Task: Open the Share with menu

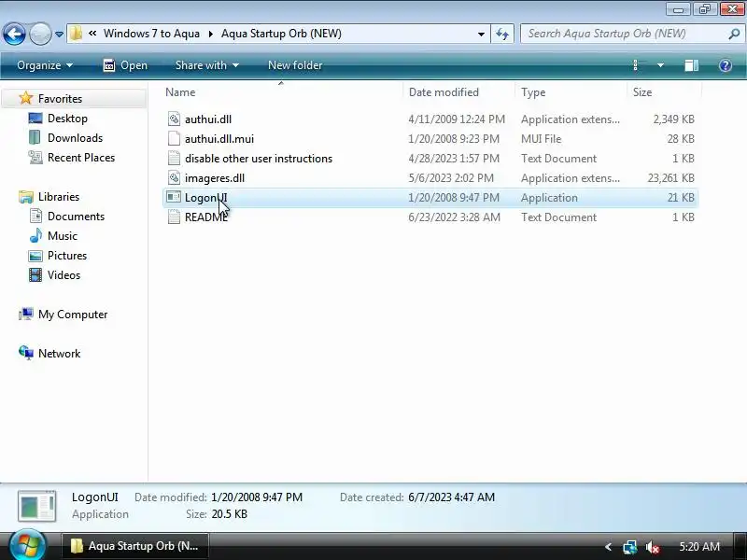Action: click(x=206, y=65)
